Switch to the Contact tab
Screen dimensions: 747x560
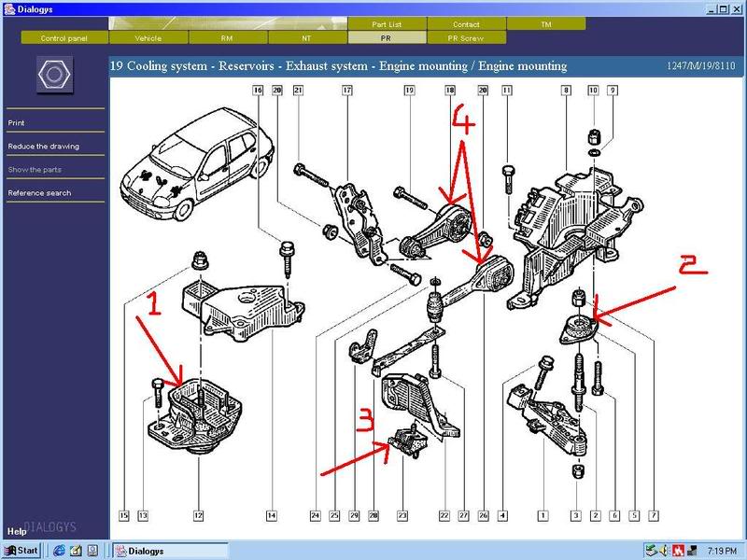466,24
